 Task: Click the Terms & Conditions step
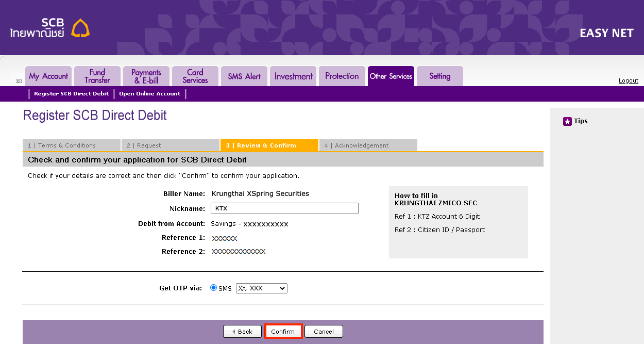coord(71,145)
